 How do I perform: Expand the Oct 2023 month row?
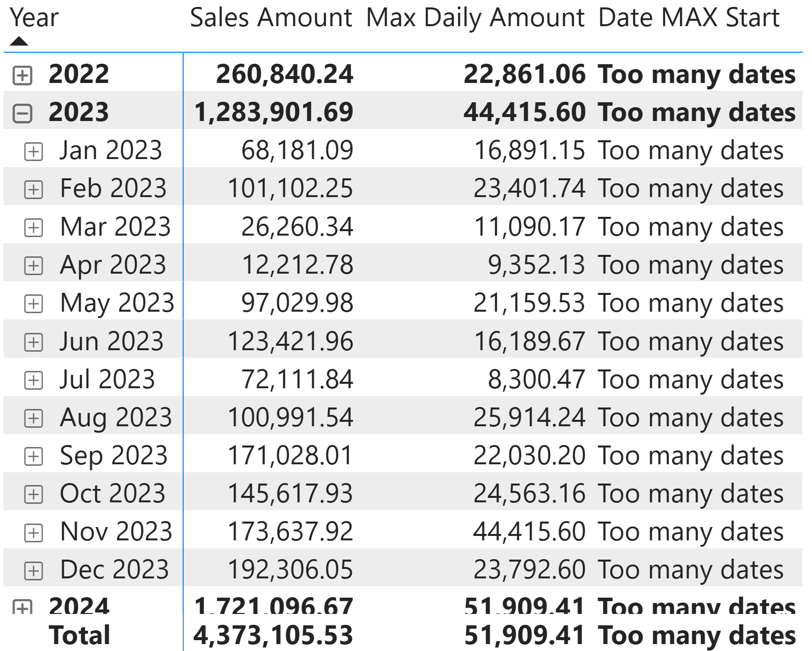(34, 494)
